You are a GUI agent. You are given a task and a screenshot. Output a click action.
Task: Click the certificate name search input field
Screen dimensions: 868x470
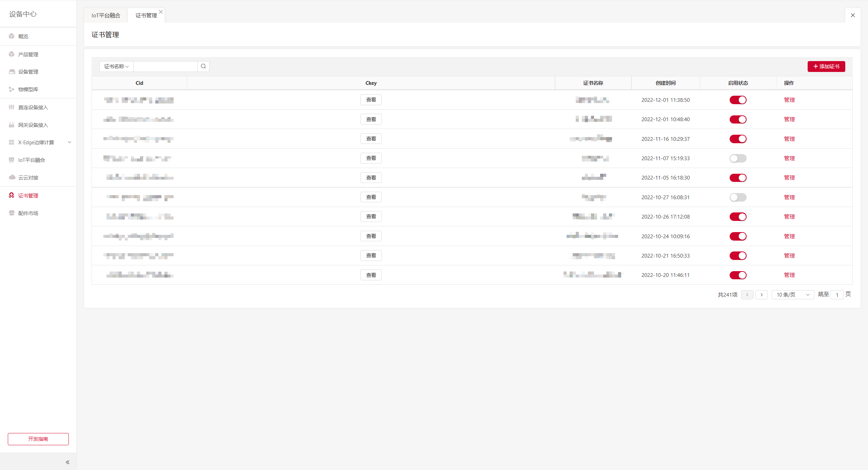(165, 67)
